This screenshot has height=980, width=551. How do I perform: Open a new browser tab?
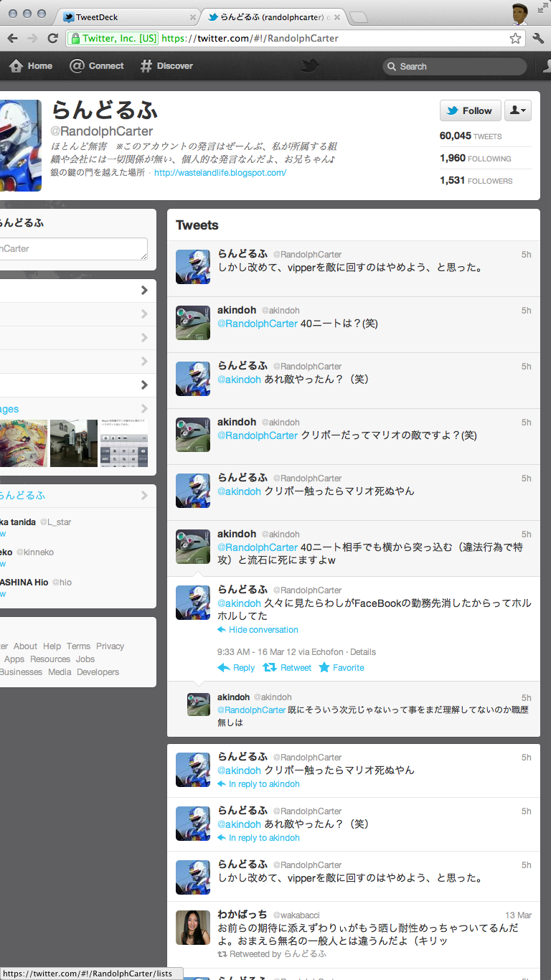coord(359,17)
